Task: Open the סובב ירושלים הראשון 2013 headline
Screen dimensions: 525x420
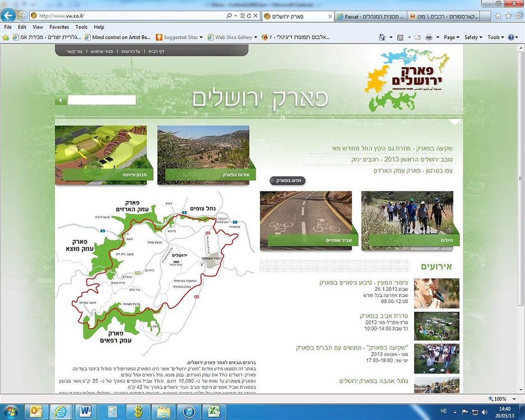Action: pyautogui.click(x=402, y=159)
